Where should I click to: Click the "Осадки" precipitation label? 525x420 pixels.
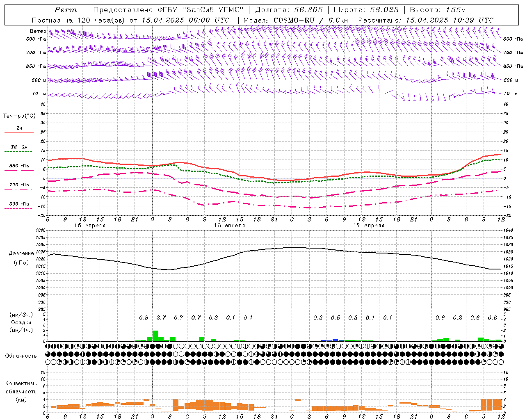(x=21, y=322)
